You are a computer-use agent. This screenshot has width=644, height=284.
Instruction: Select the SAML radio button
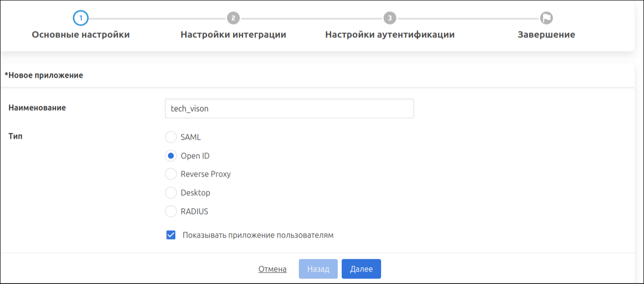point(171,137)
